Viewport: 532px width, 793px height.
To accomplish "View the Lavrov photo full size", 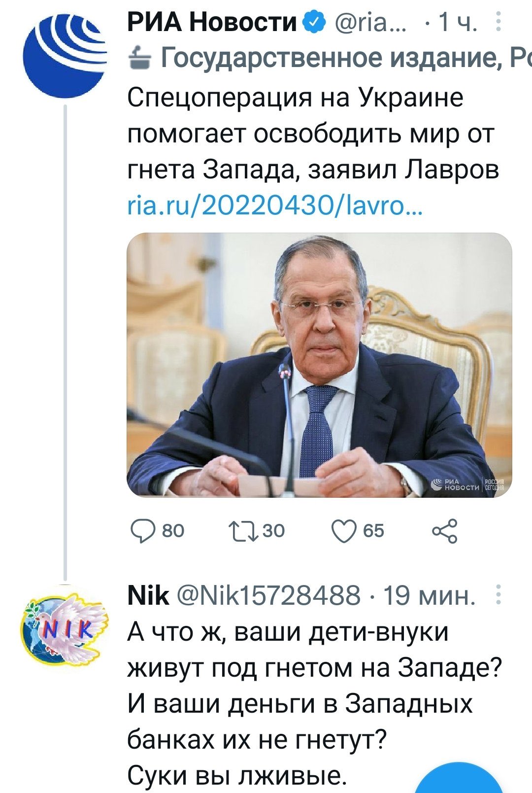I will tap(319, 365).
